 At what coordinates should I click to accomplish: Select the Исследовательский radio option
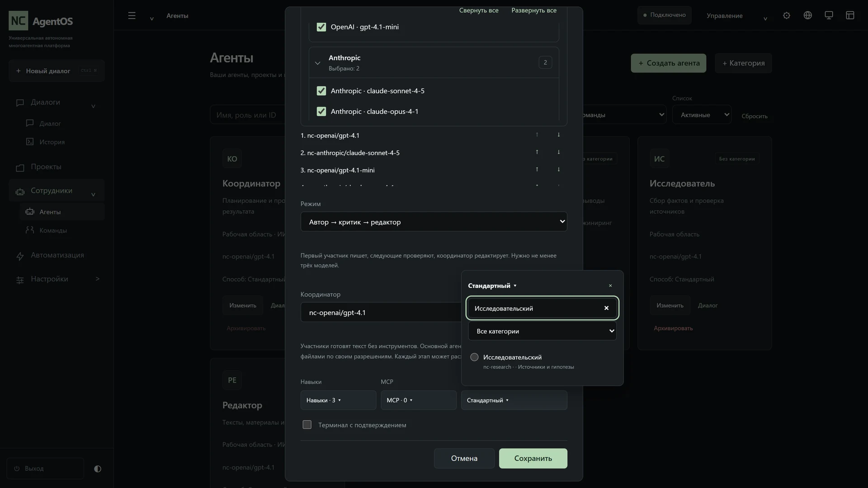pos(474,357)
